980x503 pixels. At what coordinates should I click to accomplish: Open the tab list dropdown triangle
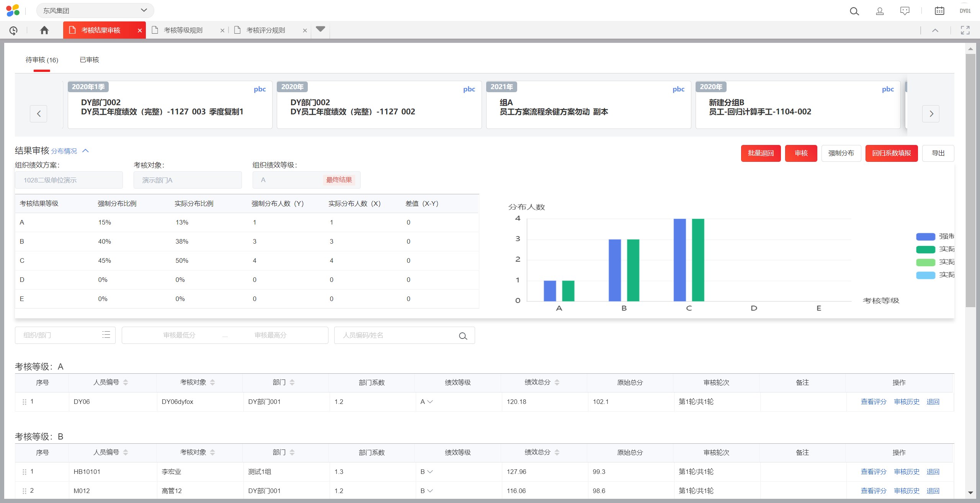320,29
